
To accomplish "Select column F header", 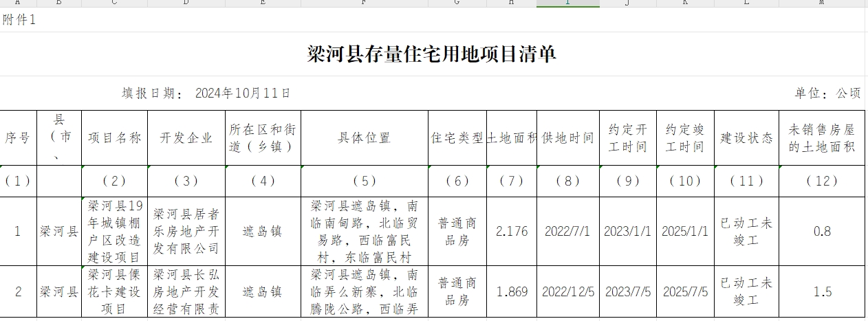I will (x=364, y=3).
